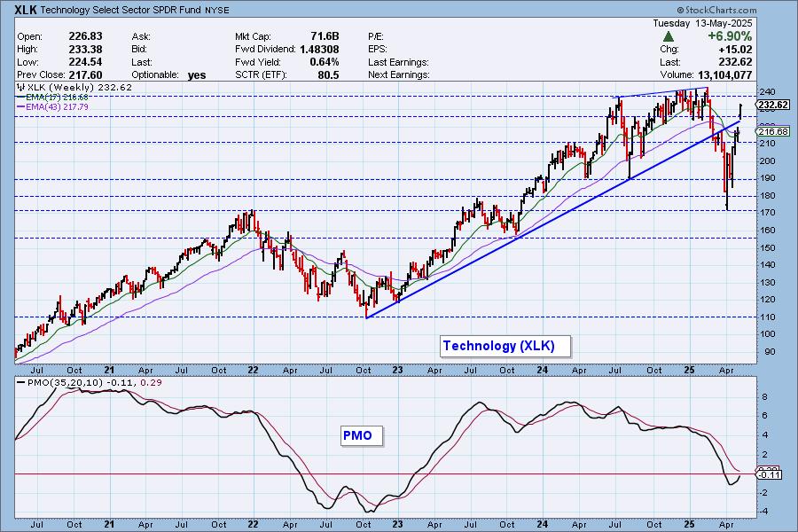Click the Fwd Dividend value 1.48308

pos(319,49)
